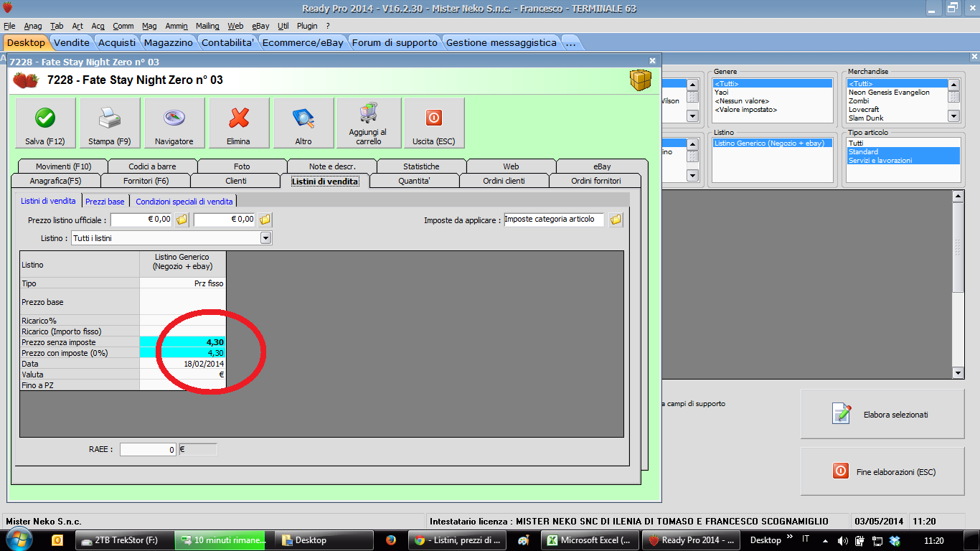Open the Quantita' tab
The height and width of the screenshot is (551, 980).
click(415, 181)
